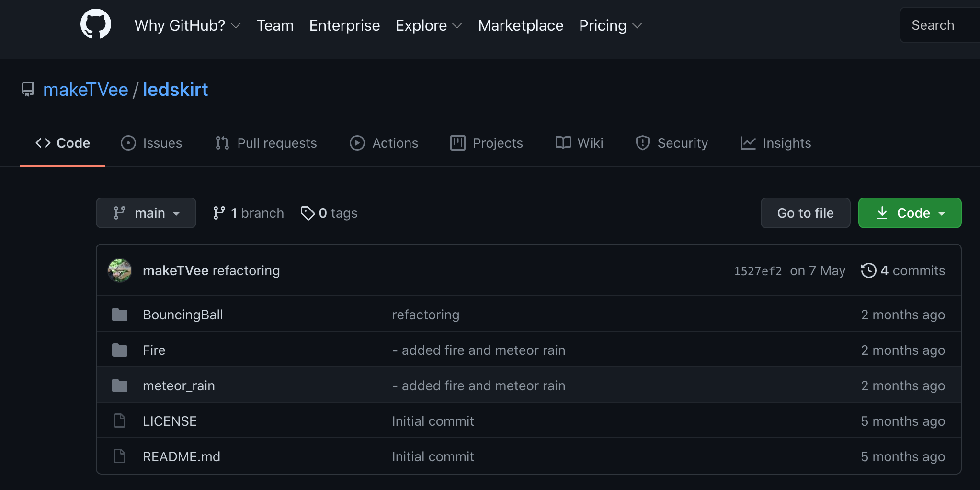The height and width of the screenshot is (490, 980).
Task: Expand the green Code download dropdown
Action: tap(910, 213)
